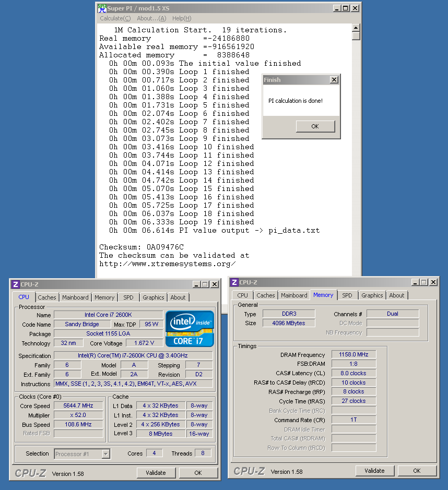Click the memory Type value 'DDR3'
The image size is (448, 490).
pos(289,314)
